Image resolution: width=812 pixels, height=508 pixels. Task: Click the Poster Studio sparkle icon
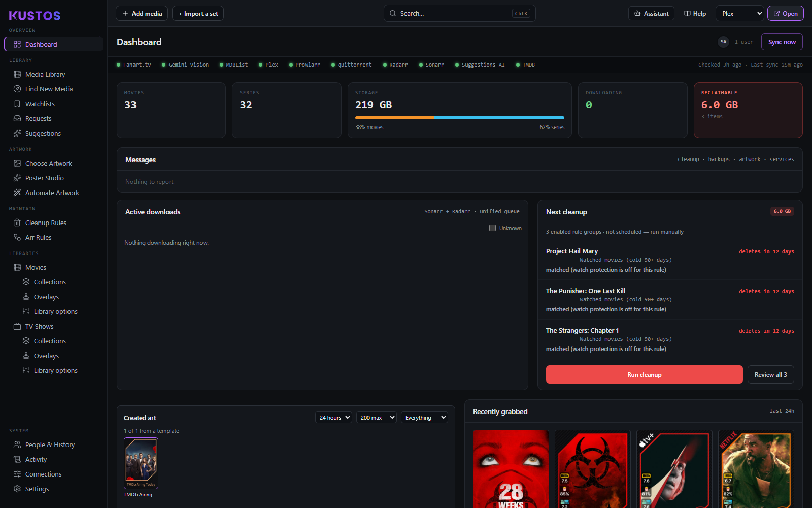coord(17,178)
